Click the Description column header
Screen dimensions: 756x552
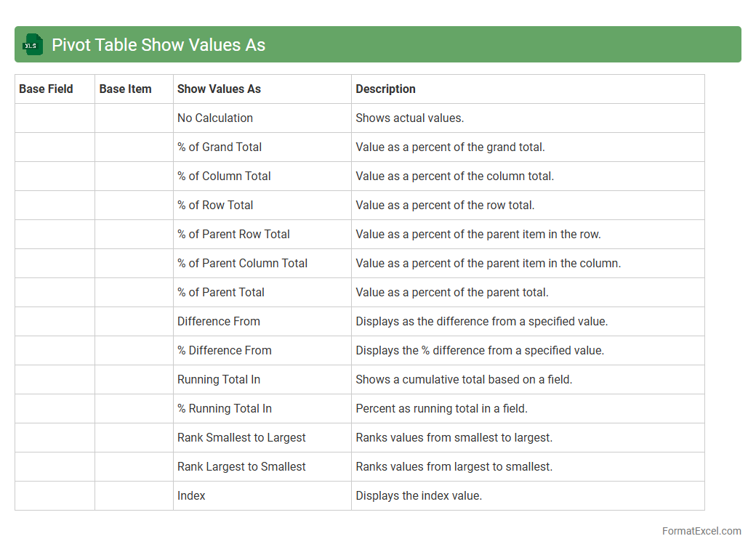pos(385,89)
